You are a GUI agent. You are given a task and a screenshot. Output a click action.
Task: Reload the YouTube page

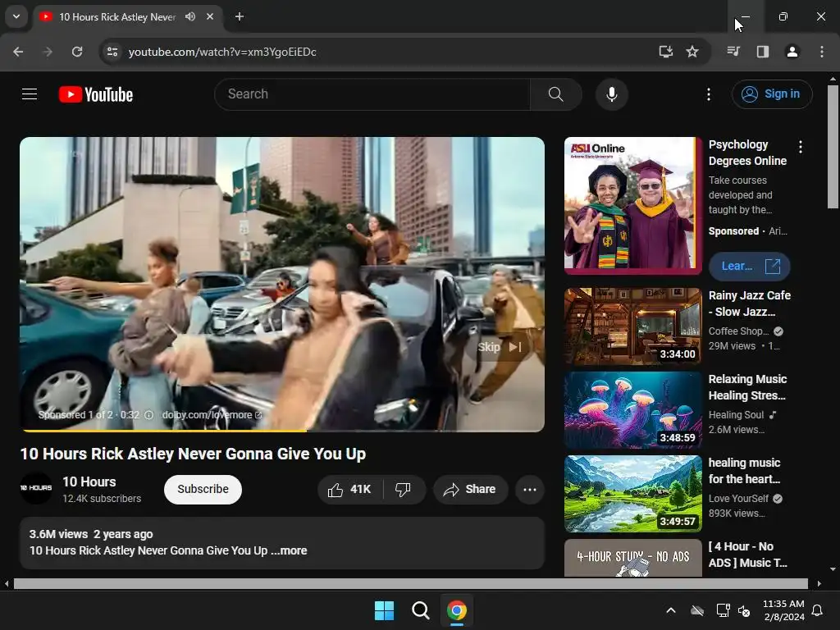(x=77, y=52)
